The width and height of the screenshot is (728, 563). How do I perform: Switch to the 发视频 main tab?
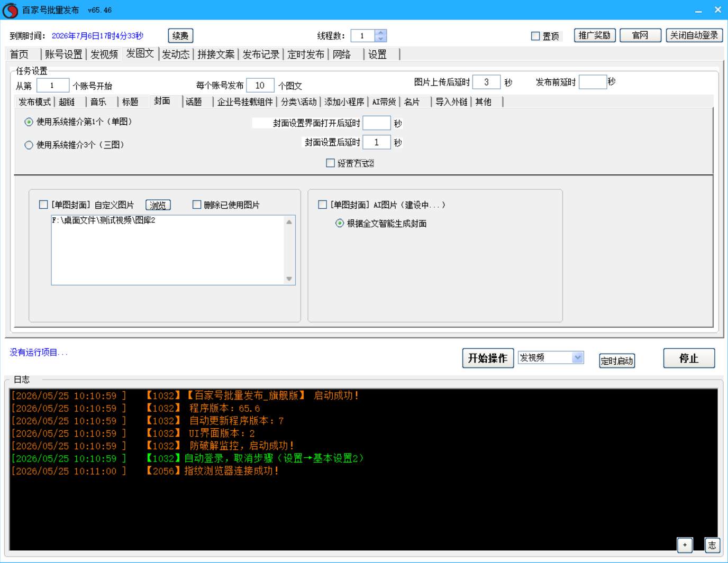point(104,54)
